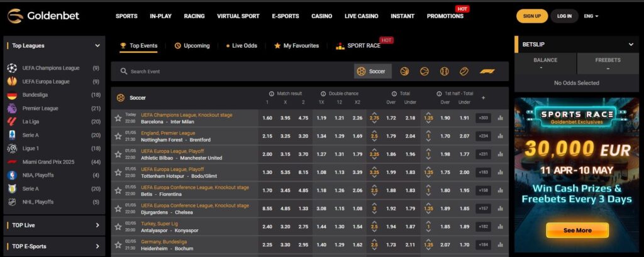
Task: Click the 1st half - Total info icon
Action: coord(439,94)
